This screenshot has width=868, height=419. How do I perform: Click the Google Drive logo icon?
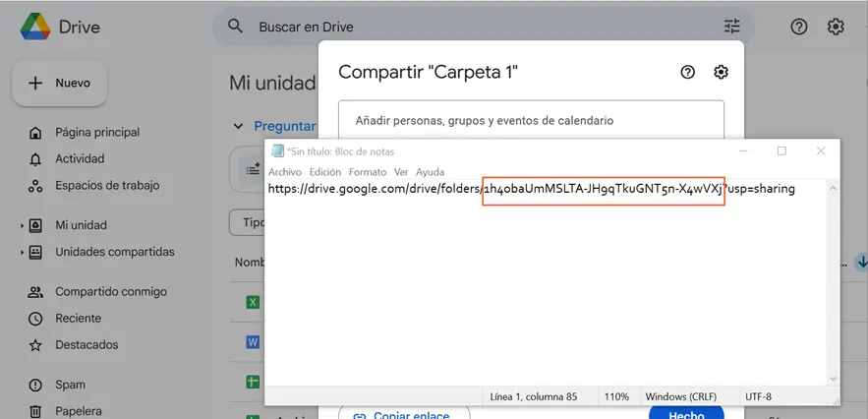pos(36,27)
